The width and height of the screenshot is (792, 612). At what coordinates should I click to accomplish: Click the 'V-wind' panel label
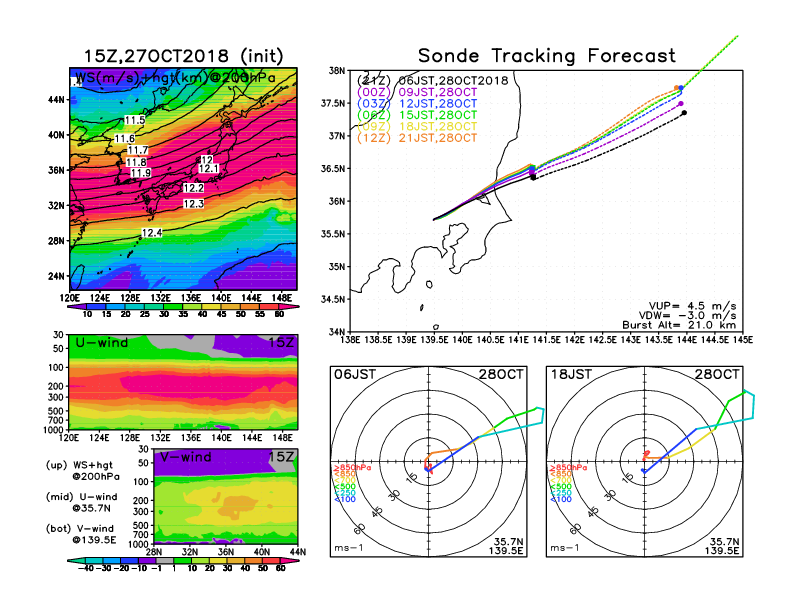click(185, 457)
